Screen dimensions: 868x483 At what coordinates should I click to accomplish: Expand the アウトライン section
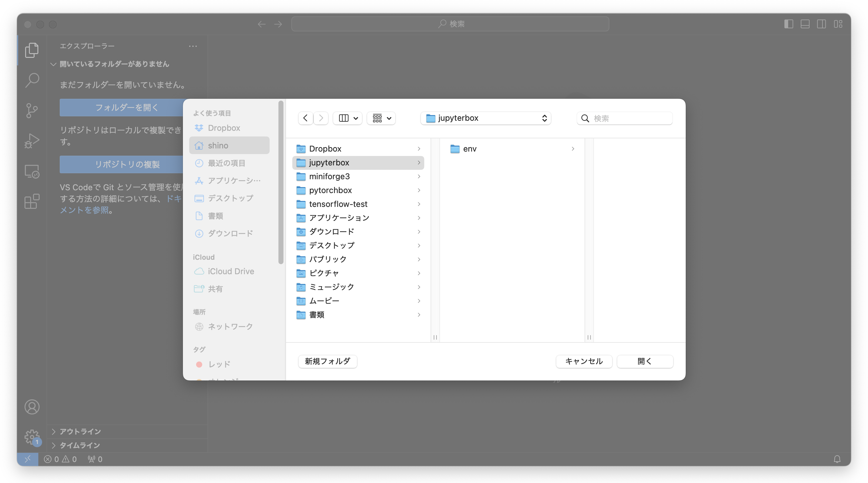(80, 431)
